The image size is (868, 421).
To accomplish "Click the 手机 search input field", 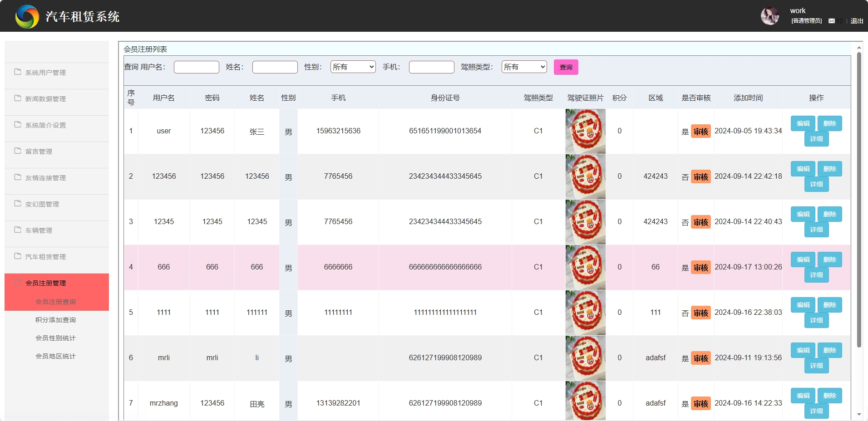I will click(x=431, y=67).
